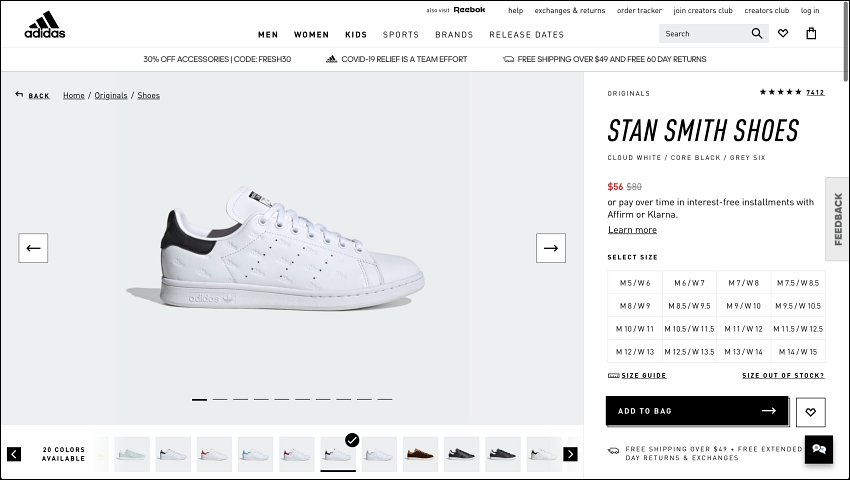This screenshot has height=480, width=850.
Task: Add shoe to wishlist beside Add to Bag
Action: (x=810, y=412)
